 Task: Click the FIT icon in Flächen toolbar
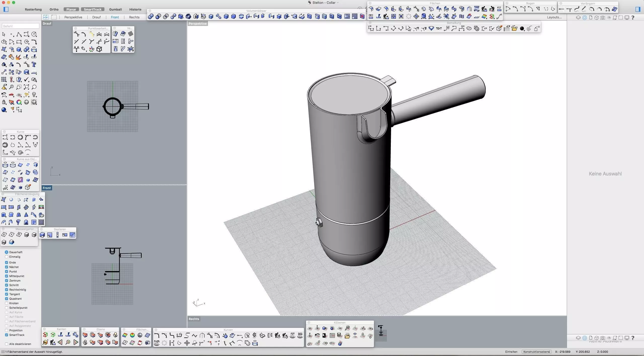(x=499, y=9)
